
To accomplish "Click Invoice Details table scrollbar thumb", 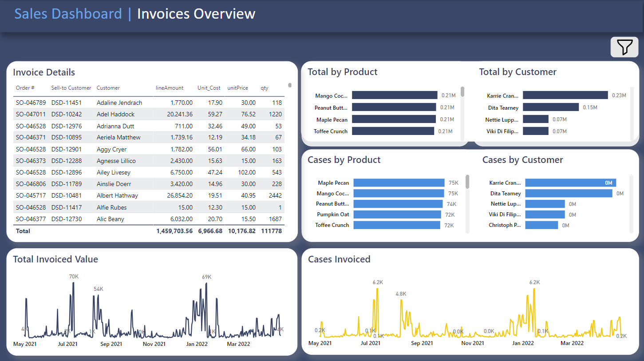I will point(290,85).
